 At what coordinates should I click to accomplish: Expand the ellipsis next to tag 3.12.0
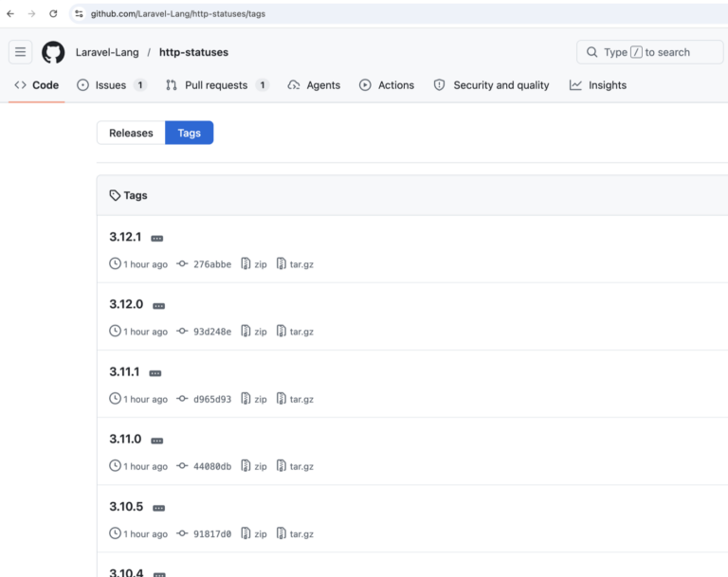(x=159, y=306)
